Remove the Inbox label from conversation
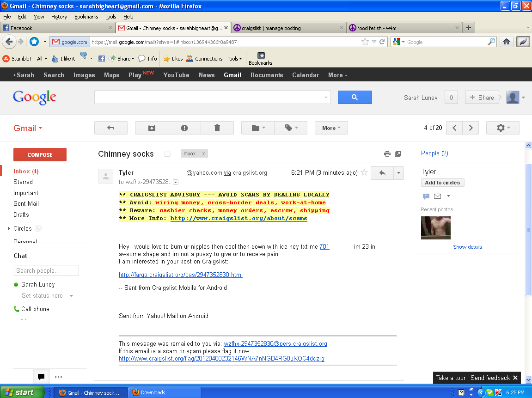 pyautogui.click(x=203, y=154)
